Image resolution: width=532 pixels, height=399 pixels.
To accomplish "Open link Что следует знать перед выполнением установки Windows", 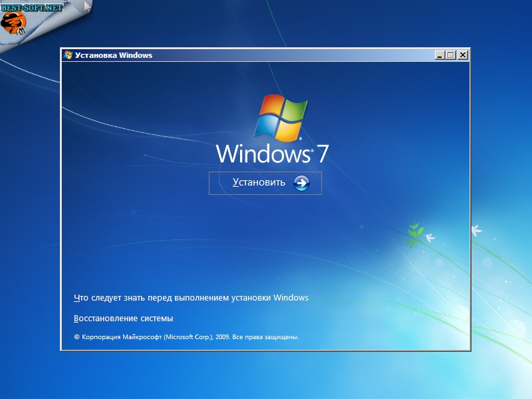I will point(191,298).
